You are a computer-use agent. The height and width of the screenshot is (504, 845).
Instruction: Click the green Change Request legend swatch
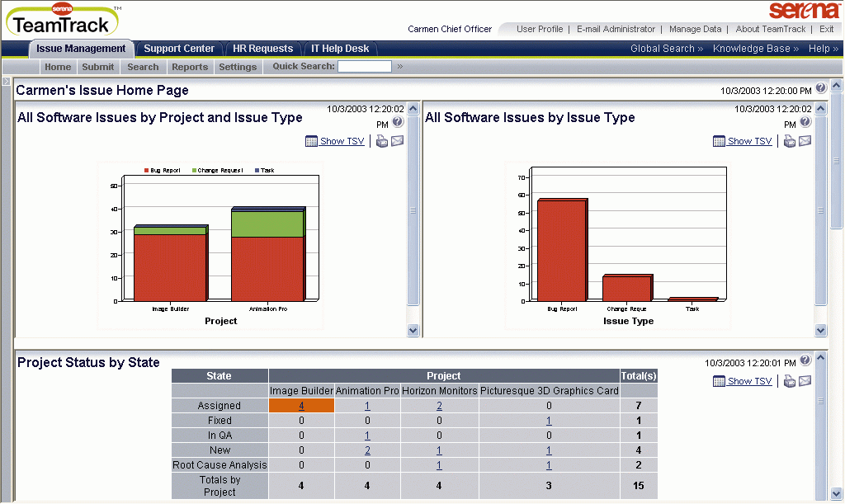coord(194,170)
